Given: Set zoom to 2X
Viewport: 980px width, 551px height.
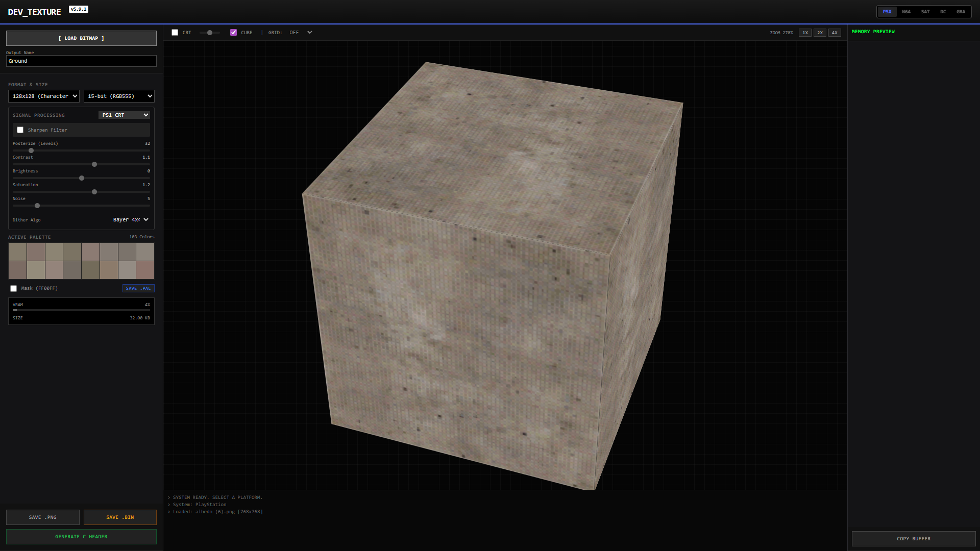Looking at the screenshot, I should [820, 33].
